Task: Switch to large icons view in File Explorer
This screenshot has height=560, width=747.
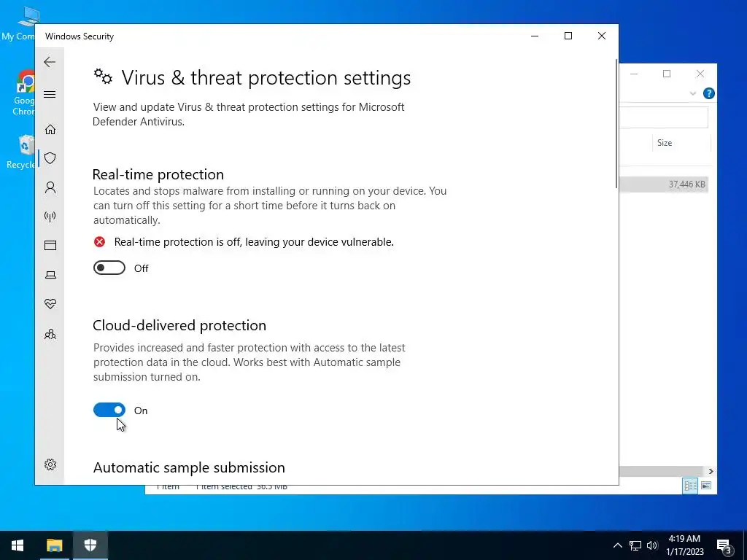Action: point(706,485)
